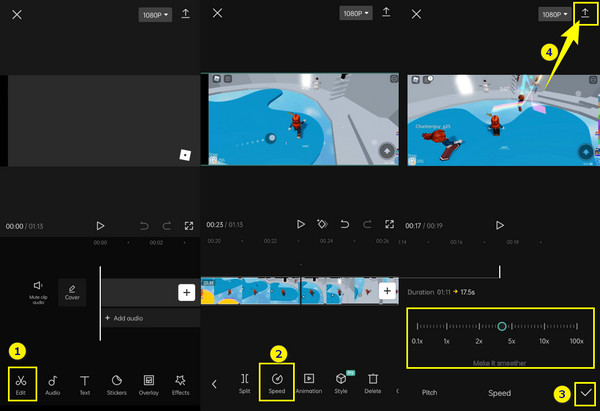
Task: Select the Split tool in middle panel
Action: click(245, 384)
